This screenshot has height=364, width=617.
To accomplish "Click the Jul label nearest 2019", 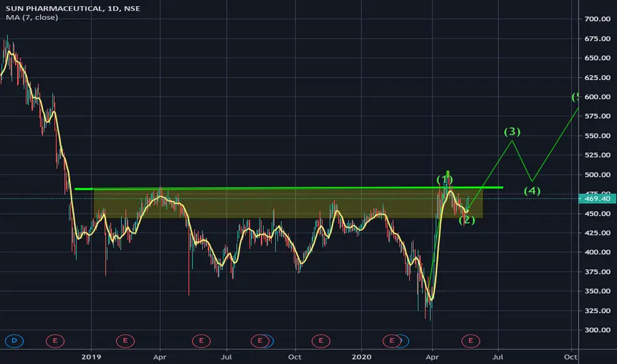I will click(x=226, y=357).
